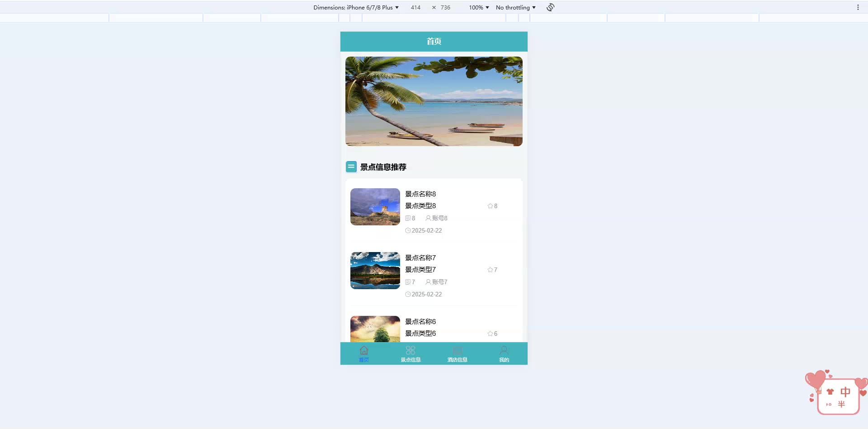The height and width of the screenshot is (429, 868).
Task: Click the comment icon on 景点名称8
Action: 408,218
